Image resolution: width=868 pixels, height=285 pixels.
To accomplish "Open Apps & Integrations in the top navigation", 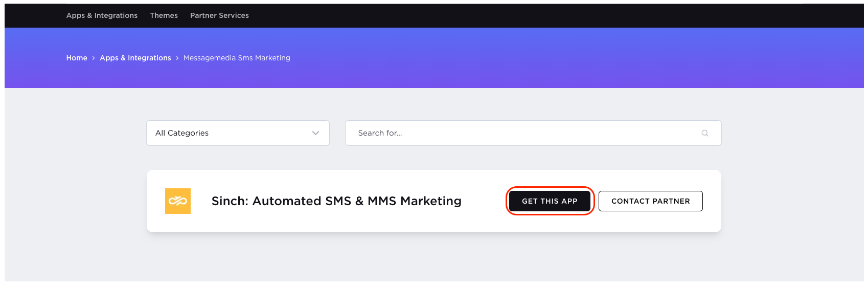I will (102, 15).
